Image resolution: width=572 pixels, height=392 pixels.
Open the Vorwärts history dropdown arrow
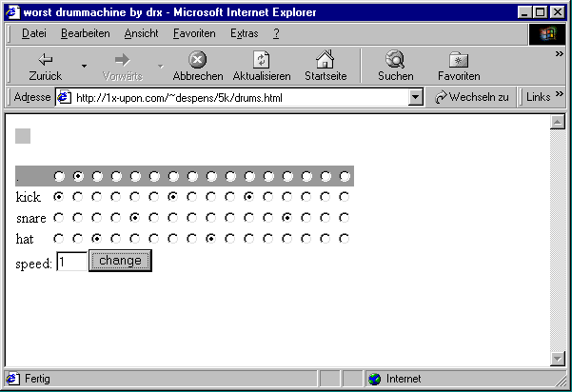161,66
